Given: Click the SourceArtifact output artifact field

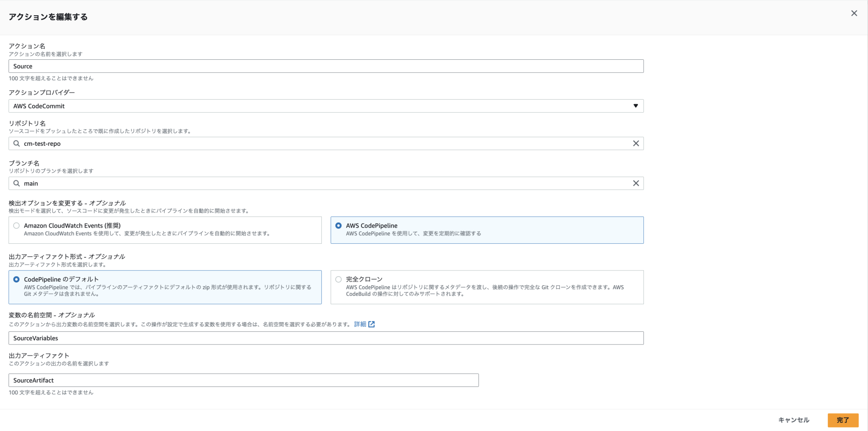Looking at the screenshot, I should [x=243, y=380].
